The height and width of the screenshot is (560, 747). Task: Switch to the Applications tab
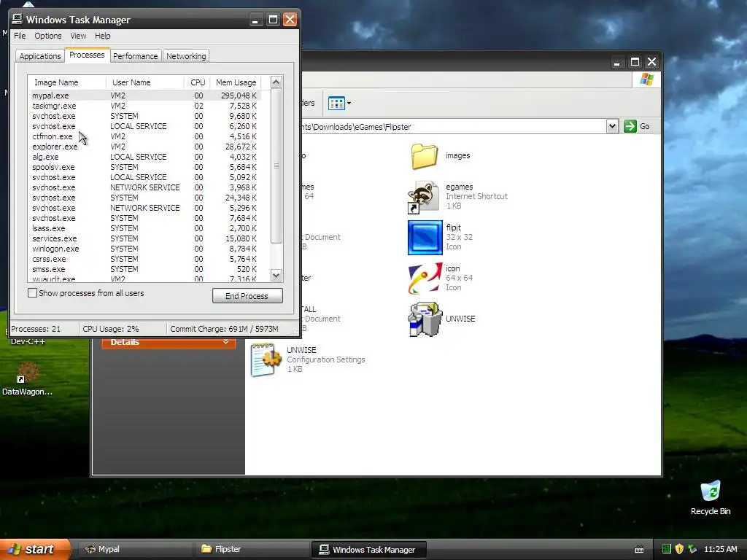(40, 55)
